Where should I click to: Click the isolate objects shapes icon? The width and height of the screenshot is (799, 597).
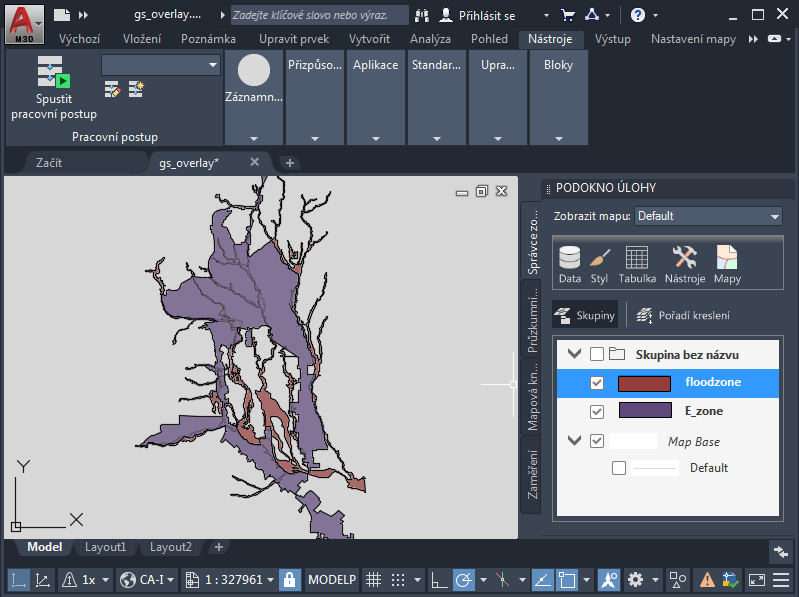pyautogui.click(x=678, y=580)
